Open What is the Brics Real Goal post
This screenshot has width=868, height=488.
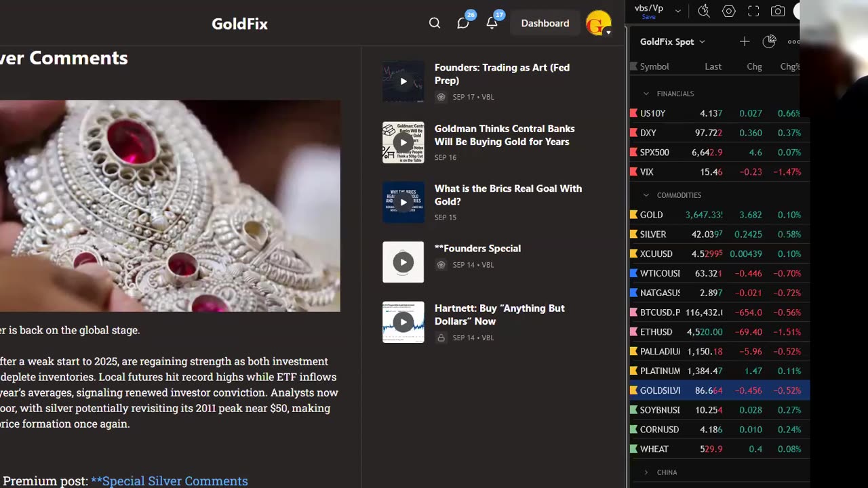tap(508, 195)
